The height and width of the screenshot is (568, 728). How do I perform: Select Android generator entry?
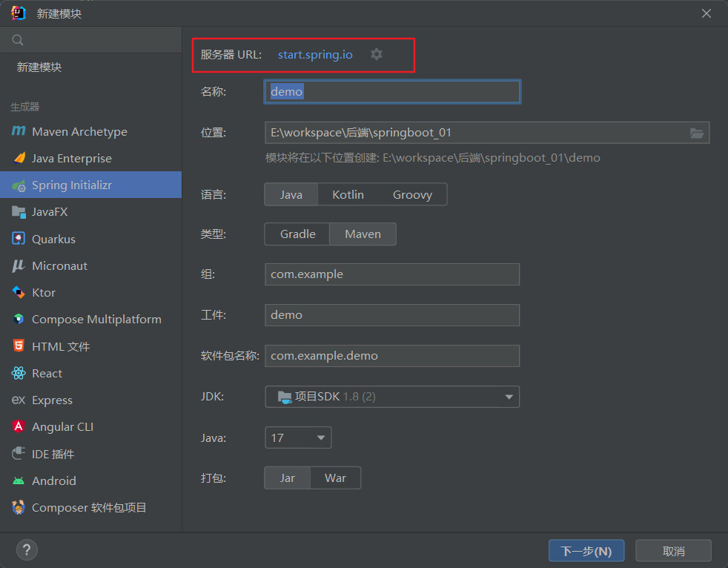[x=91, y=481]
